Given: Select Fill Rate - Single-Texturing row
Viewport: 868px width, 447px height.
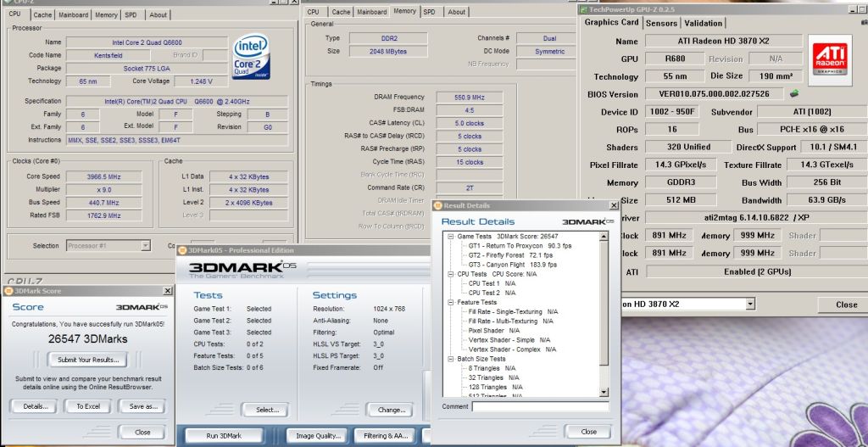Looking at the screenshot, I should (x=513, y=312).
